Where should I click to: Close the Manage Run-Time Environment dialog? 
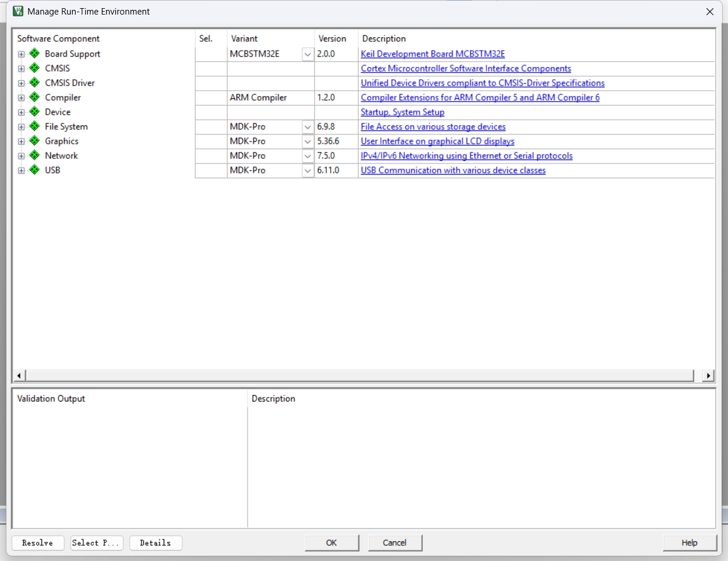click(709, 12)
